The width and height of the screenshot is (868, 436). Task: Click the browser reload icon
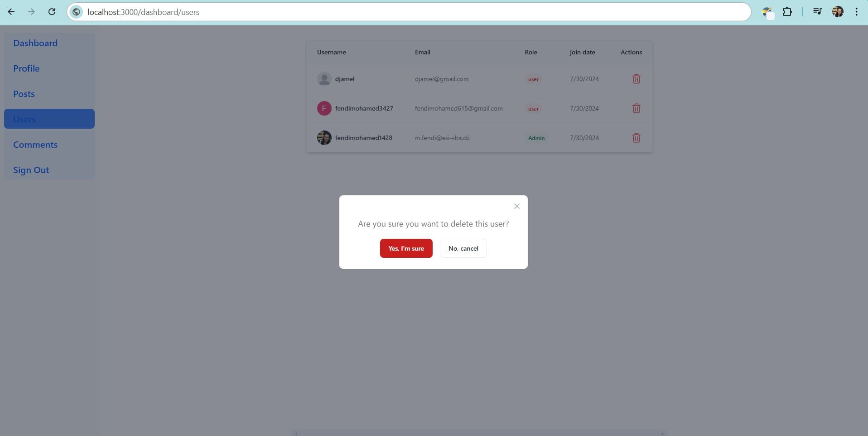tap(52, 12)
